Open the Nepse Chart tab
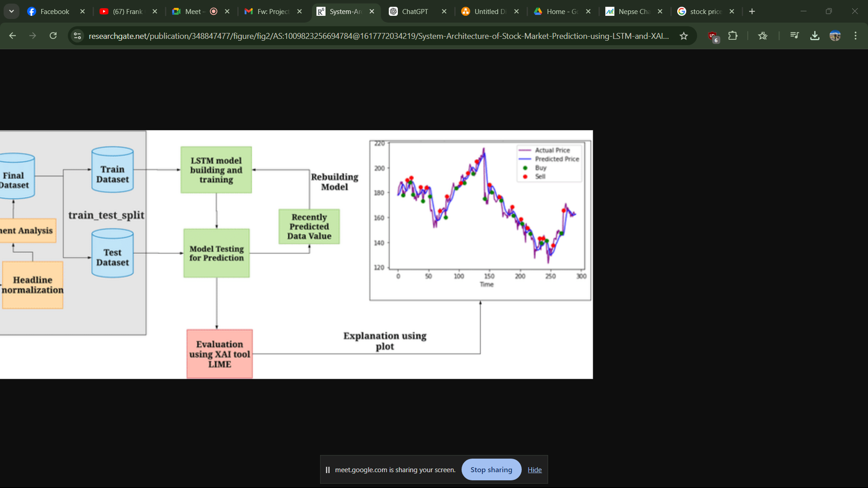Viewport: 868px width, 488px height. (x=633, y=11)
